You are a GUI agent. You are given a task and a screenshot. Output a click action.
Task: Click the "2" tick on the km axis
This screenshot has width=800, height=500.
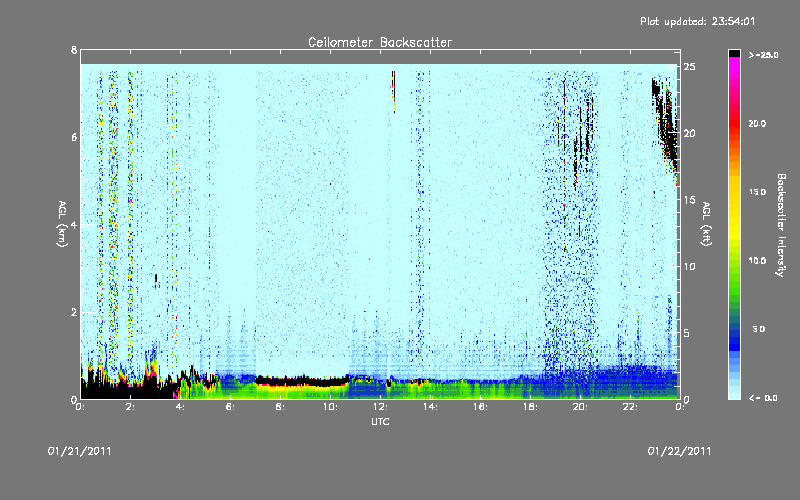click(x=74, y=312)
